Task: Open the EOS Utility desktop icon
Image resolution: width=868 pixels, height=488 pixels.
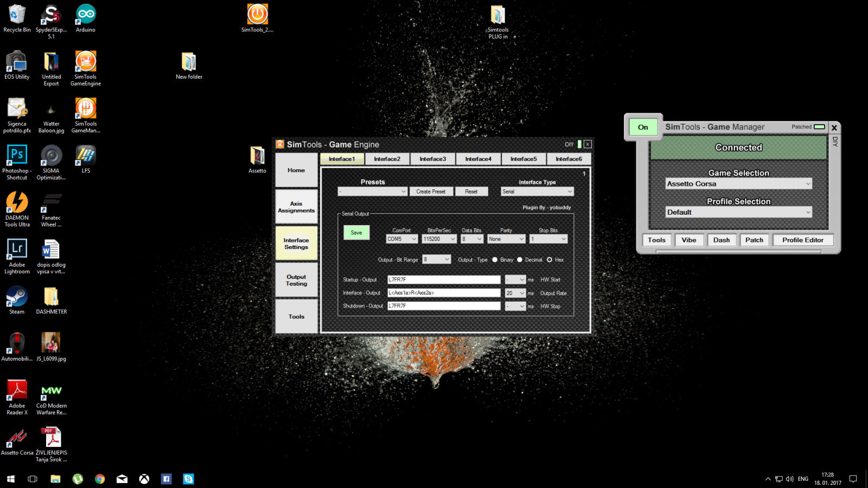Action: [x=17, y=66]
